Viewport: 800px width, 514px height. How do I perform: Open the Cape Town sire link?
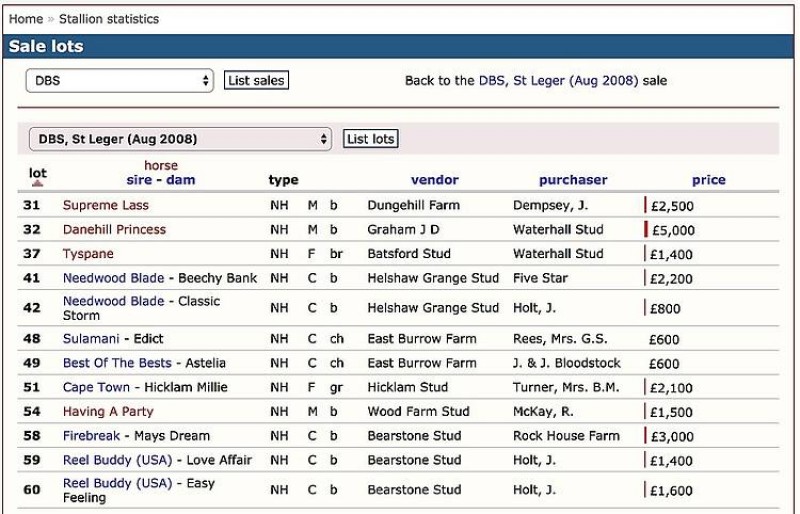point(97,387)
